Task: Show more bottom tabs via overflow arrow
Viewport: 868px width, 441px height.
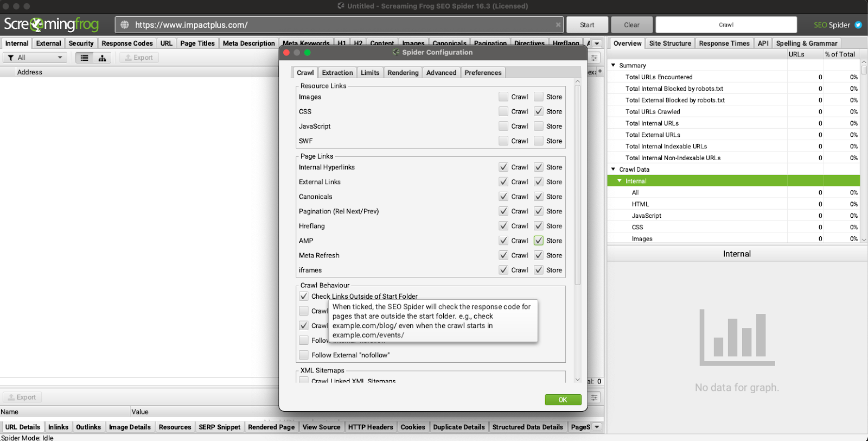Action: (x=597, y=427)
